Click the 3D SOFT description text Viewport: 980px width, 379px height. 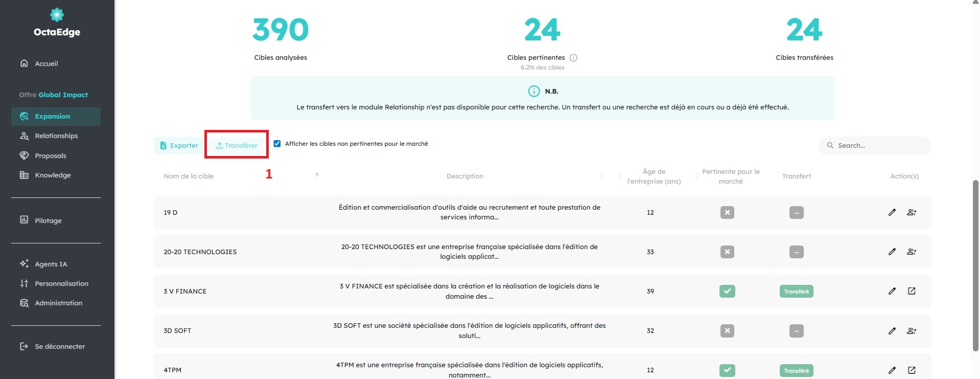point(470,330)
